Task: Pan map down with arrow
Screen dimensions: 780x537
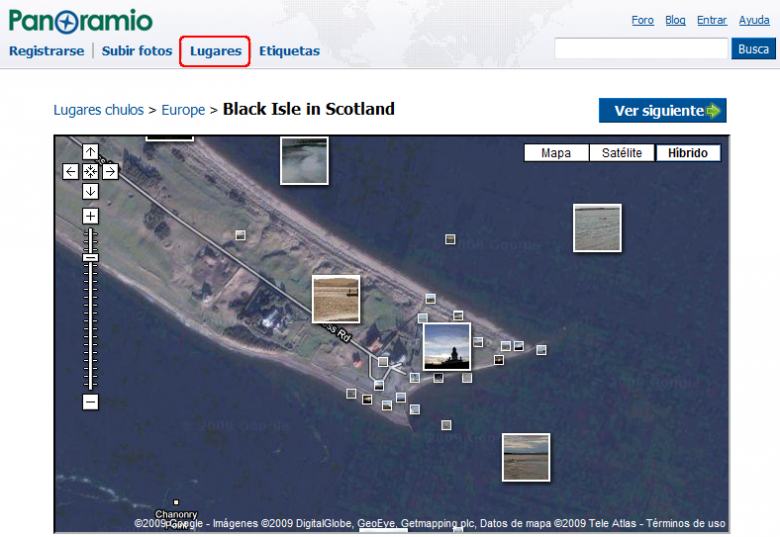Action: [90, 191]
